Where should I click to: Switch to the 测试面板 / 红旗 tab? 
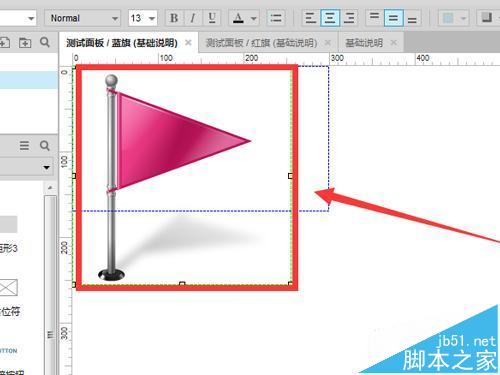(261, 43)
